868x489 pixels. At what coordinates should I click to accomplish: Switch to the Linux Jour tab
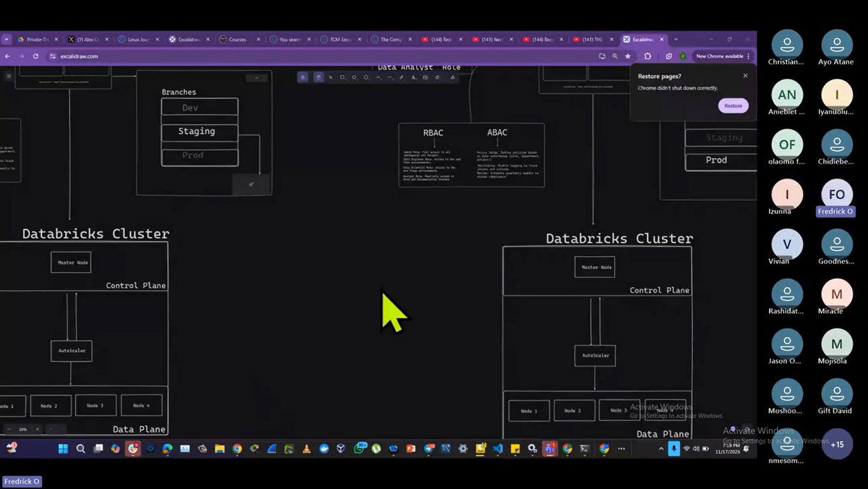pos(137,39)
